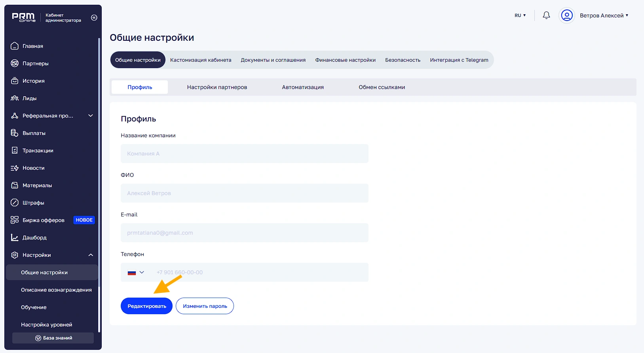Click the Название компании input field
Screen dimensions: 644x353
coord(244,154)
